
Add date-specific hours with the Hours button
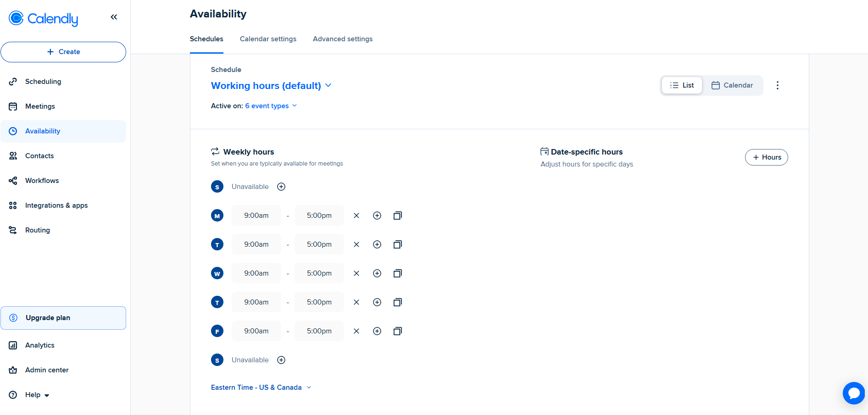[766, 157]
